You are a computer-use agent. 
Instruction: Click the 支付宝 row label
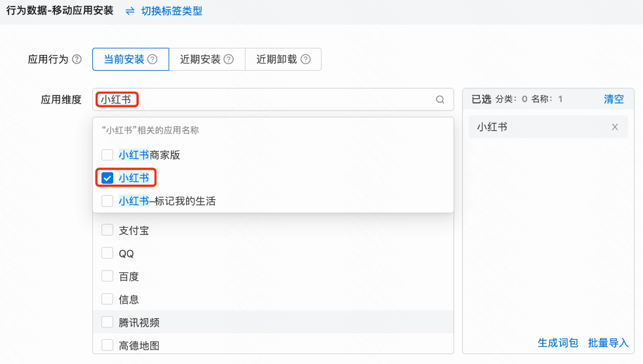(x=134, y=230)
